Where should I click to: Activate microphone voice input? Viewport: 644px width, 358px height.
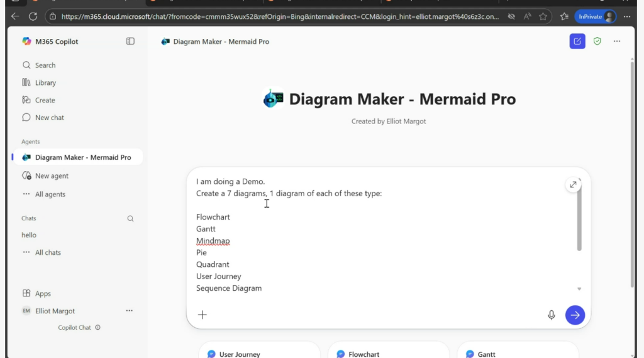551,315
